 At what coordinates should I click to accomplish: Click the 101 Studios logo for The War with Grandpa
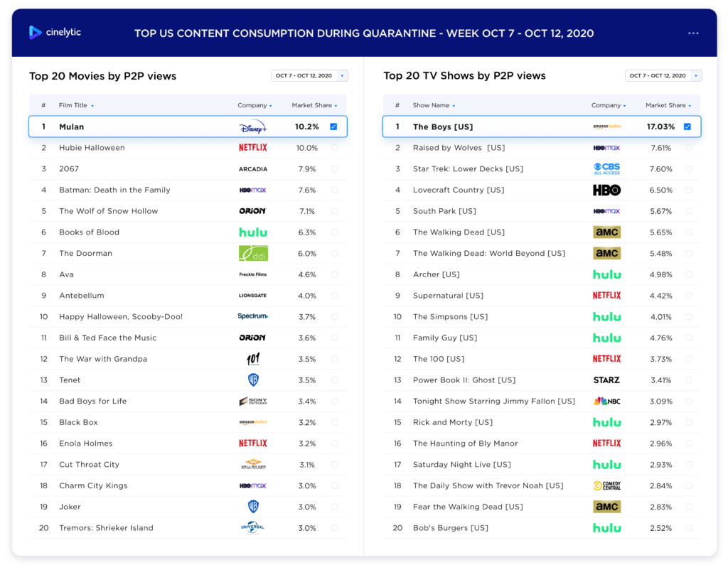(253, 359)
